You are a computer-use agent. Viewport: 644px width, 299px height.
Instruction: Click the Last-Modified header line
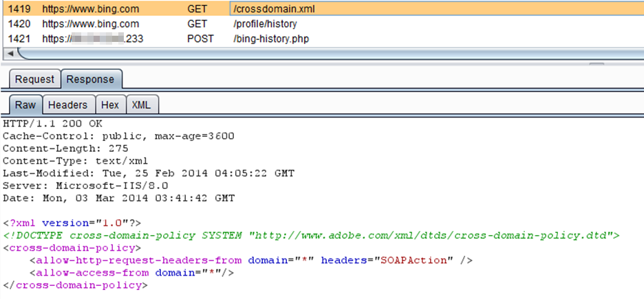[x=148, y=173]
